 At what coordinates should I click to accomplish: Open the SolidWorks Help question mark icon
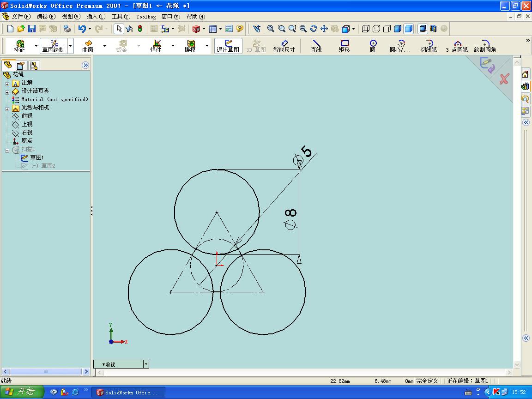coord(240,29)
